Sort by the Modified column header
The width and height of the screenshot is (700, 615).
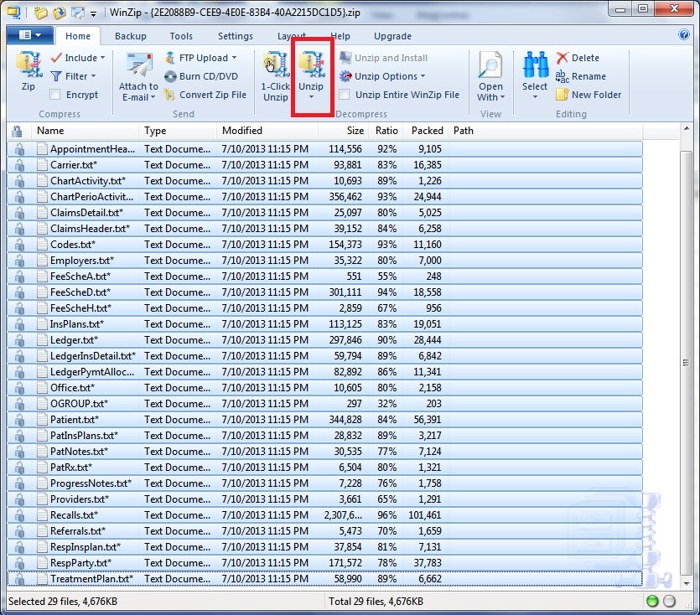pos(267,131)
